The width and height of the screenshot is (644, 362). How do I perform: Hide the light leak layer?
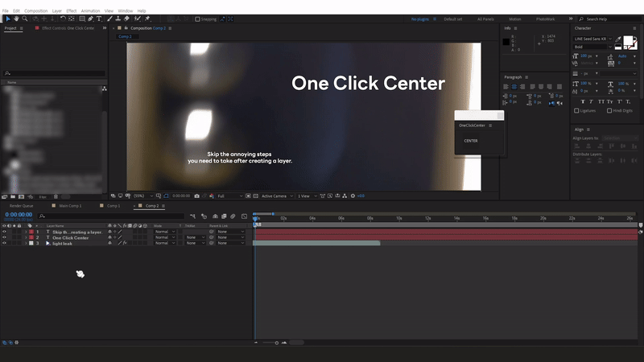4,243
